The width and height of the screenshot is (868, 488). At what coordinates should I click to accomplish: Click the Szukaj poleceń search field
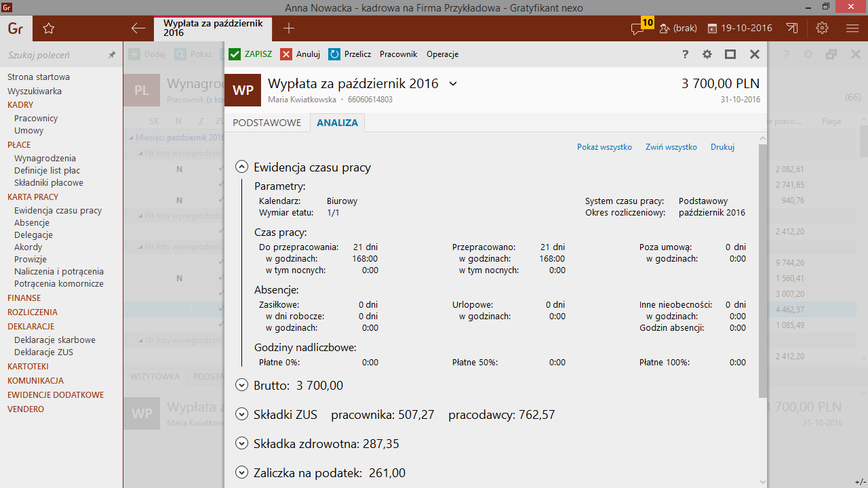(x=54, y=55)
